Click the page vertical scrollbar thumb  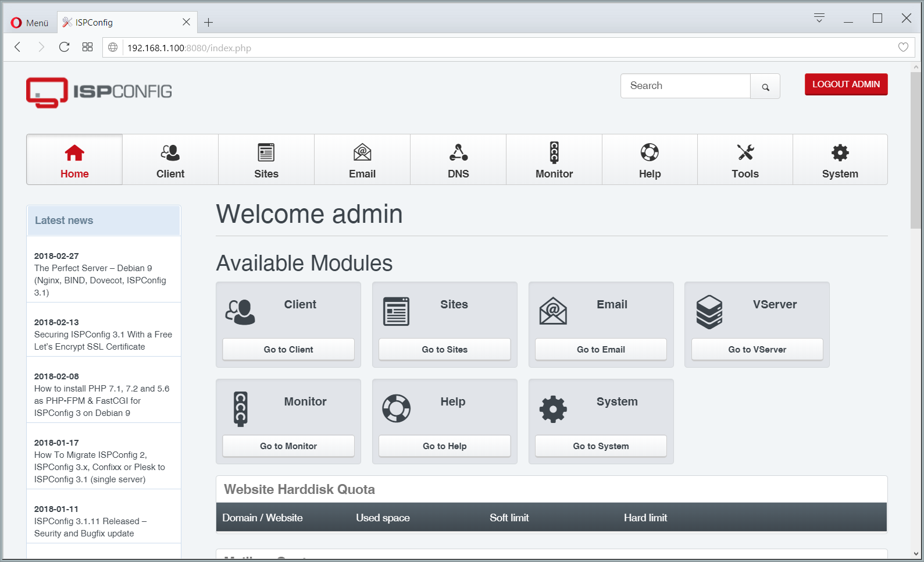[x=916, y=150]
